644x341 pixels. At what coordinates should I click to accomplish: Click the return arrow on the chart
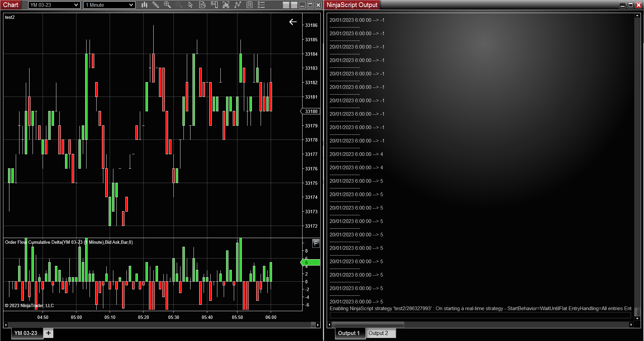pyautogui.click(x=293, y=22)
